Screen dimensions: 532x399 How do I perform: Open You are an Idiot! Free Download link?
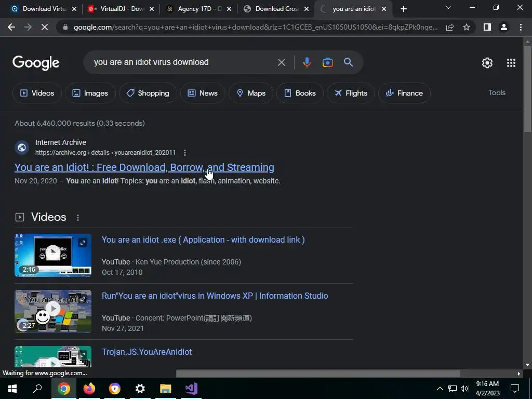tap(144, 167)
